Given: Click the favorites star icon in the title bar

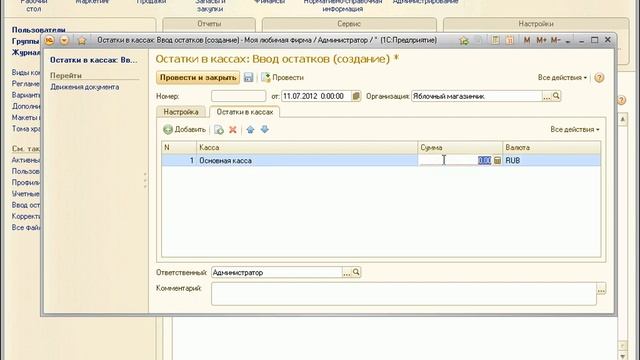Looking at the screenshot, I should pos(82,40).
